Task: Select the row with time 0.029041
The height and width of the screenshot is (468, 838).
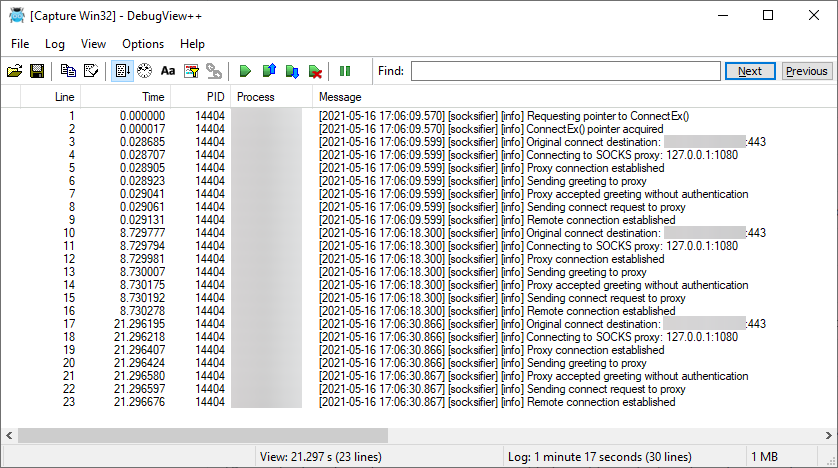Action: (418, 194)
